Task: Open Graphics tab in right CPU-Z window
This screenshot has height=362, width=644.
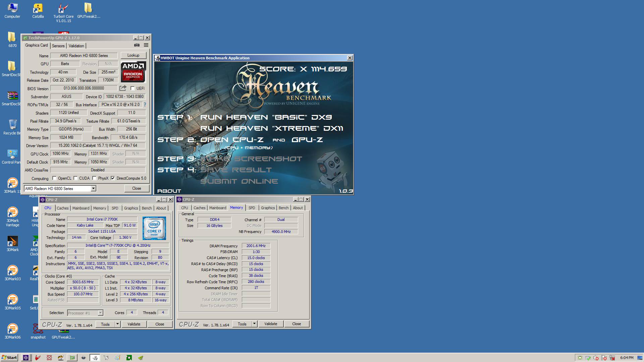Action: pyautogui.click(x=268, y=208)
